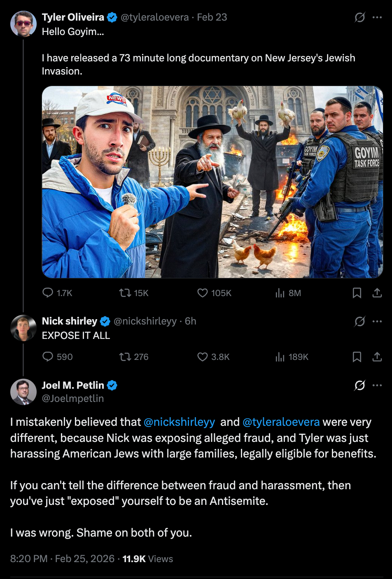Open more options for Nick shirley's reply
Image resolution: width=392 pixels, height=579 pixels.
pyautogui.click(x=377, y=321)
